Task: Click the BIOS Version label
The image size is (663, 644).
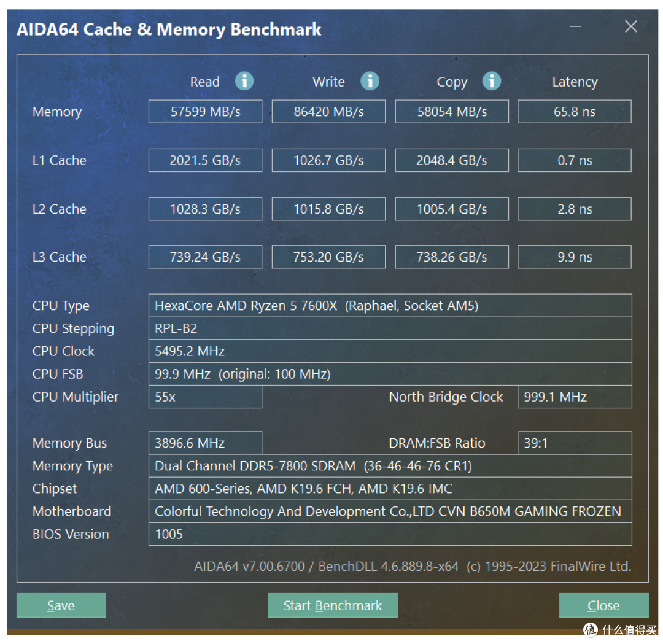Action: tap(71, 535)
